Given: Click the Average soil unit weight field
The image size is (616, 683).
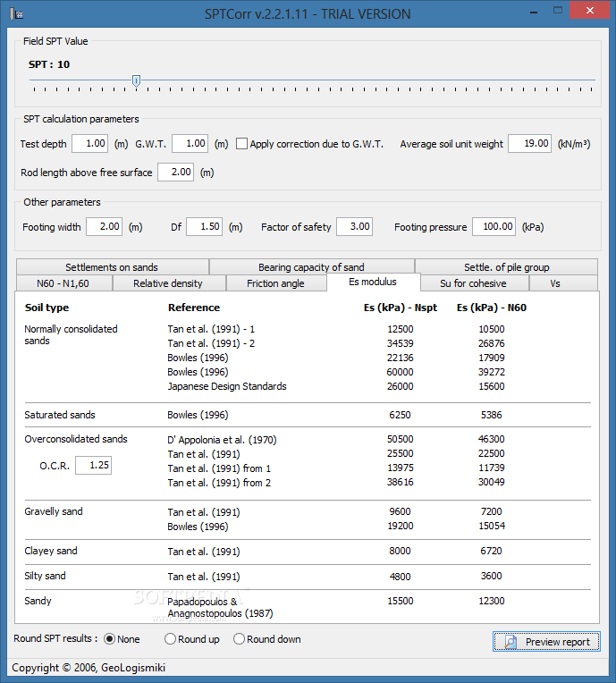Looking at the screenshot, I should pos(530,143).
